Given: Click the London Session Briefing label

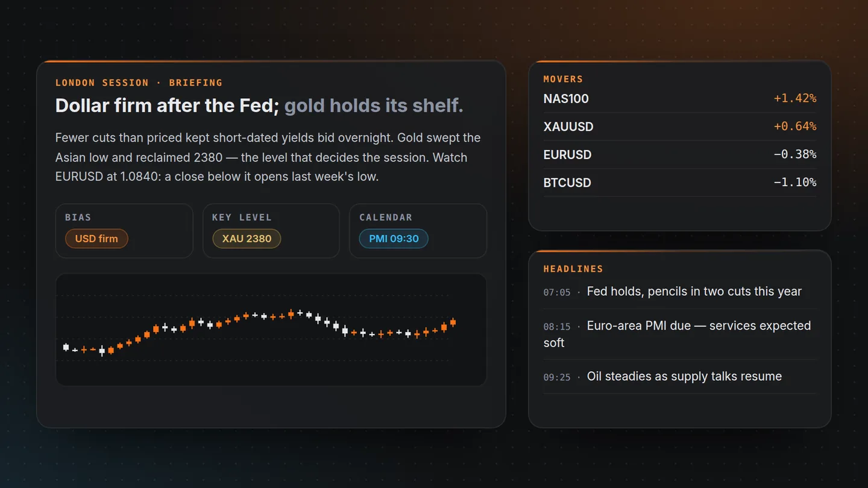Looking at the screenshot, I should [139, 83].
